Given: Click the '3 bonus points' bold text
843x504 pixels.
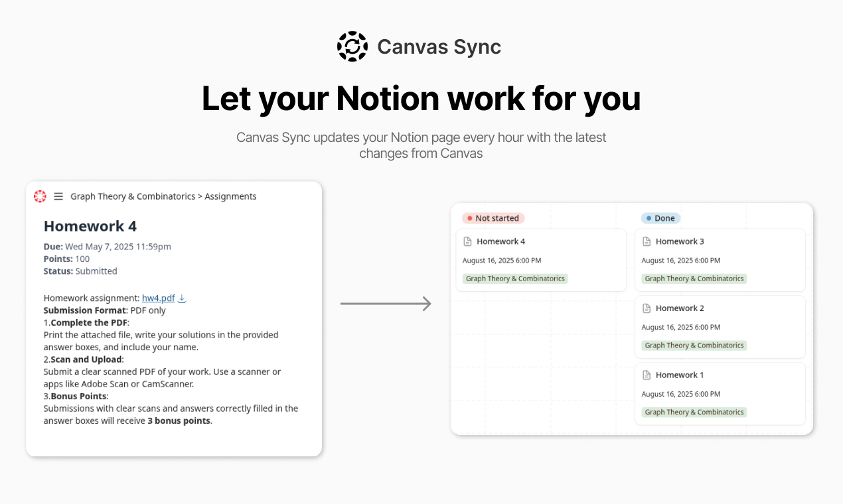Looking at the screenshot, I should point(179,420).
